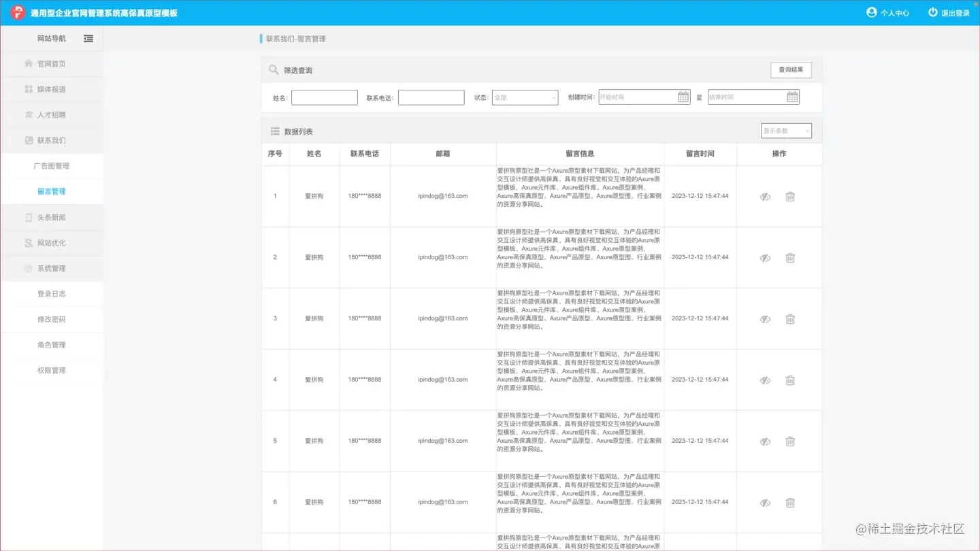Collapse the sidebar with the 网站导航 menu icon
The width and height of the screenshot is (980, 551).
[x=88, y=39]
